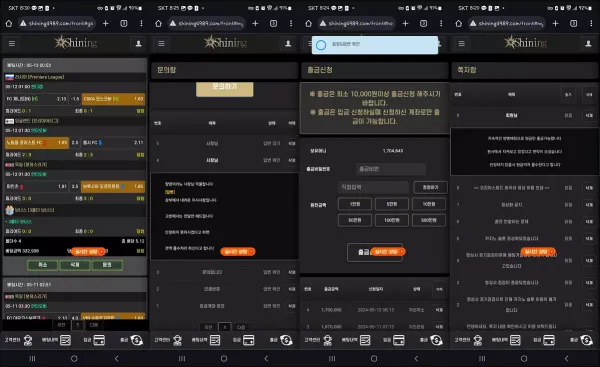Open tab switcher on betting slip screen

124,24
